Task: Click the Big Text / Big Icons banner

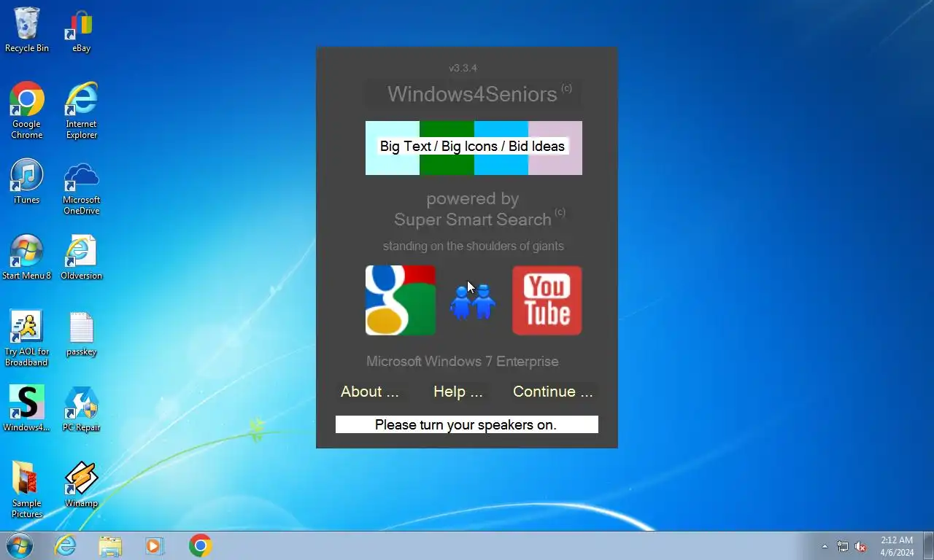Action: click(474, 148)
